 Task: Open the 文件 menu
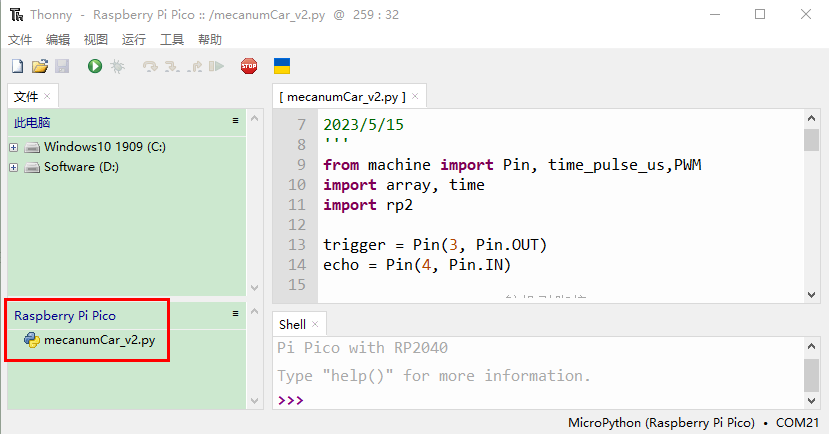(x=20, y=40)
